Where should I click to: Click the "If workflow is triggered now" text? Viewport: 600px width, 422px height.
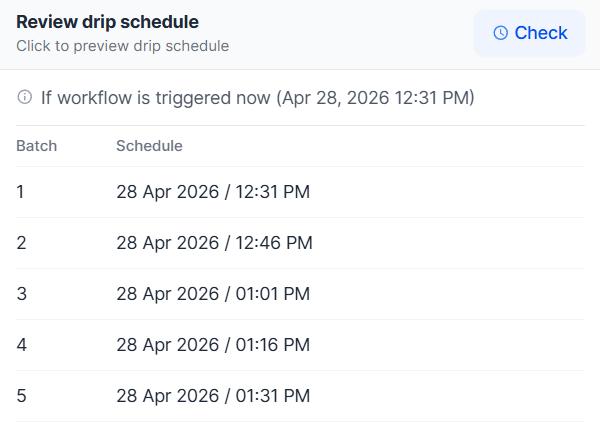tap(156, 98)
